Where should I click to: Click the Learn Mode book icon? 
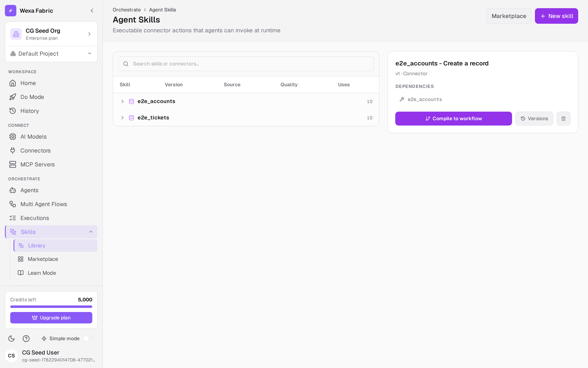(21, 273)
